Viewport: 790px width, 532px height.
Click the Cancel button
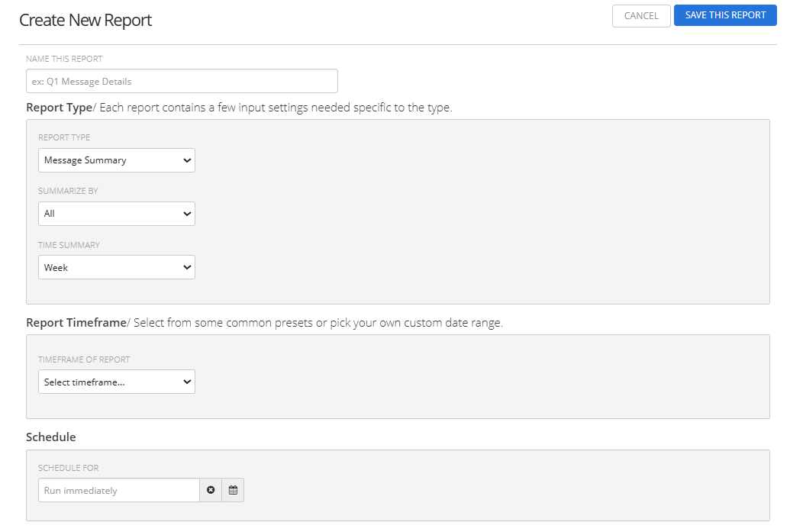(641, 16)
